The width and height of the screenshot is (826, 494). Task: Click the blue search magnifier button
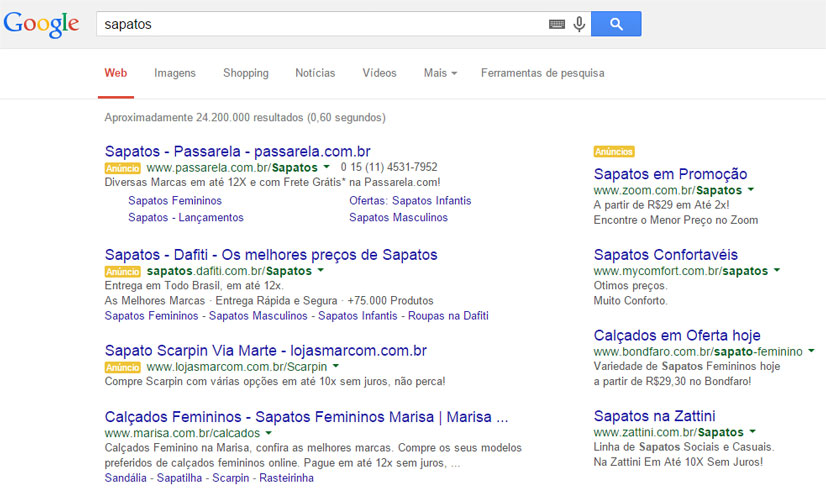616,24
